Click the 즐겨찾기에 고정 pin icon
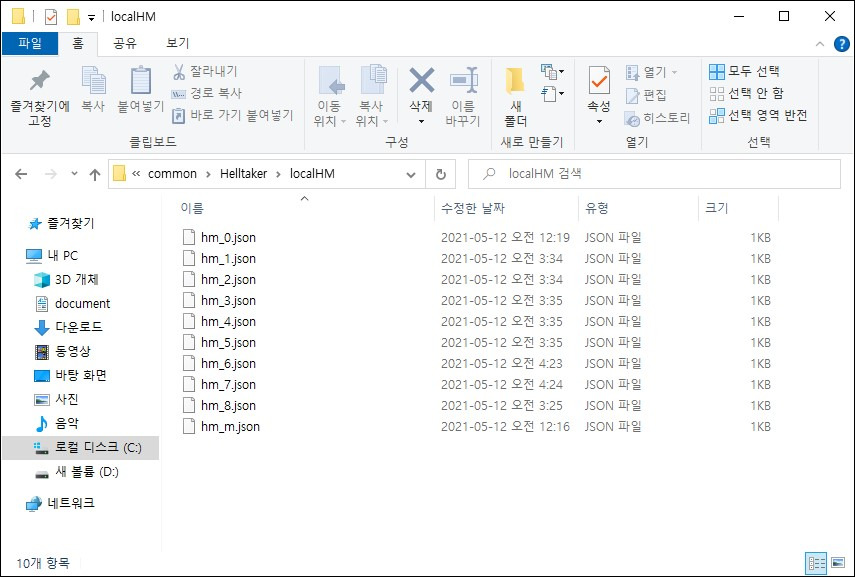 pos(39,81)
